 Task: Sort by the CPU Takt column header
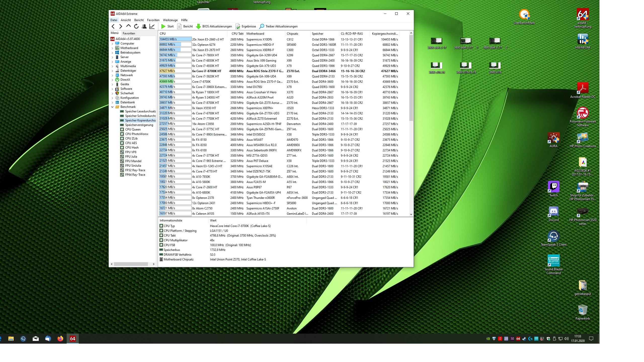point(236,33)
